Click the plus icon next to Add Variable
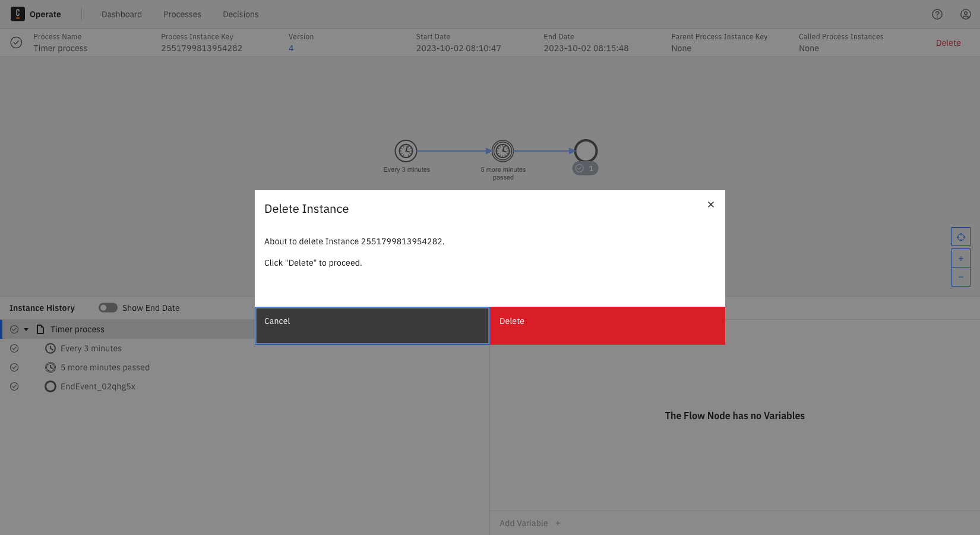This screenshot has height=535, width=980. coord(558,523)
